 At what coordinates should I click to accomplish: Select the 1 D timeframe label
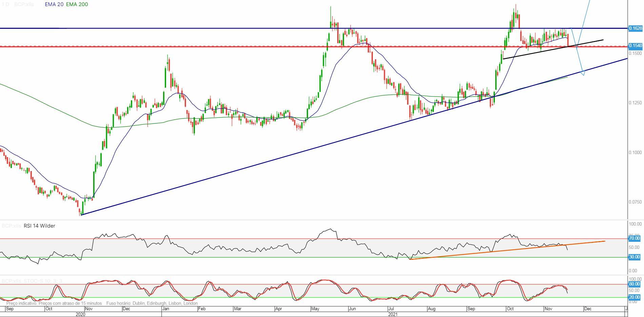click(x=5, y=4)
